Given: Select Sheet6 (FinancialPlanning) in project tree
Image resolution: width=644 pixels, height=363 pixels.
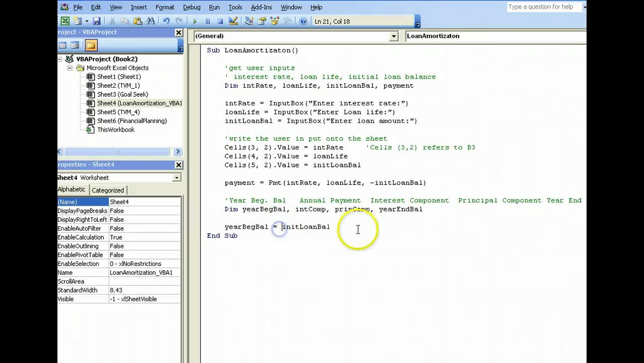Looking at the screenshot, I should pyautogui.click(x=132, y=121).
